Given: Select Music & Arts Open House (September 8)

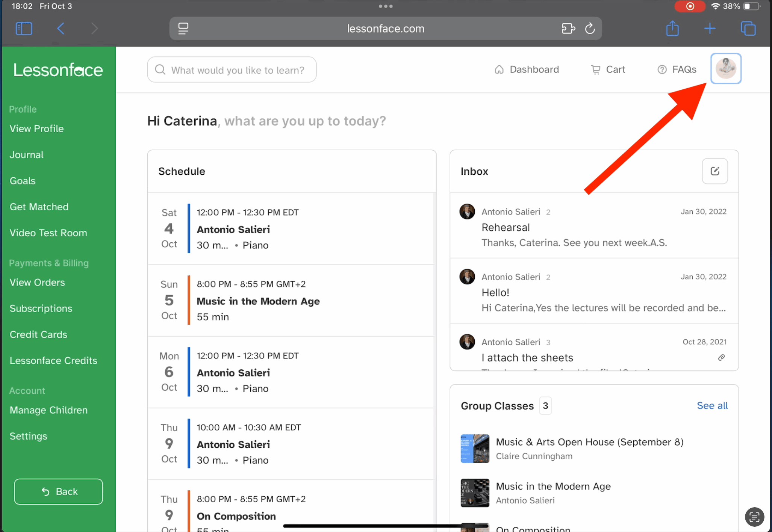Looking at the screenshot, I should [x=590, y=442].
